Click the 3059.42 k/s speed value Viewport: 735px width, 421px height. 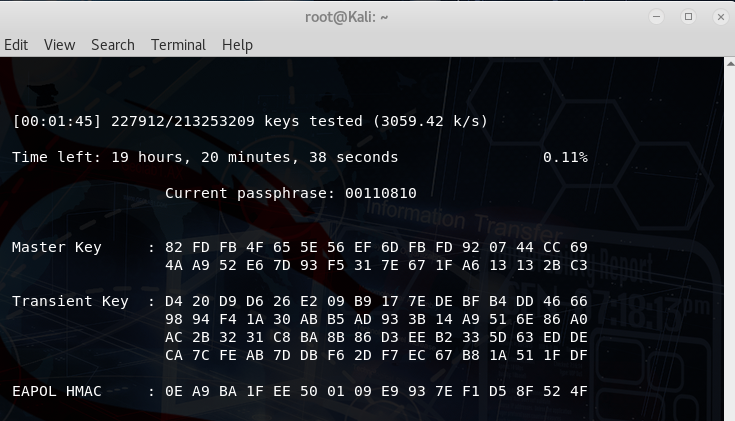click(x=430, y=121)
